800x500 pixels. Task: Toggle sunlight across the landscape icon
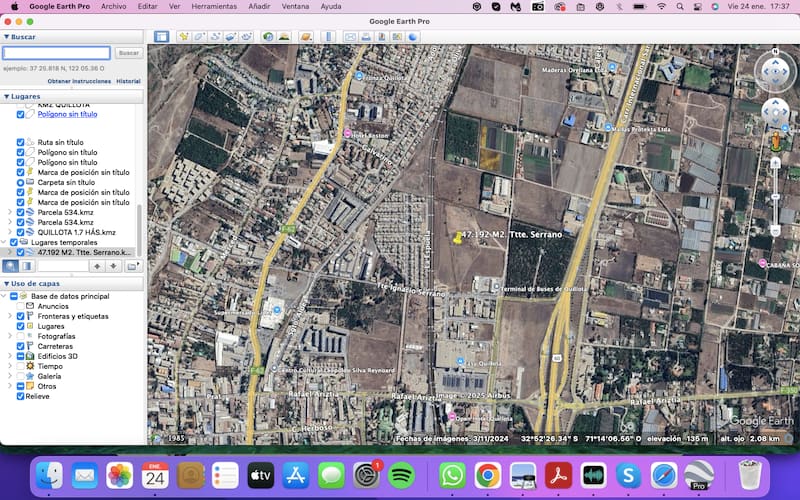coord(284,37)
